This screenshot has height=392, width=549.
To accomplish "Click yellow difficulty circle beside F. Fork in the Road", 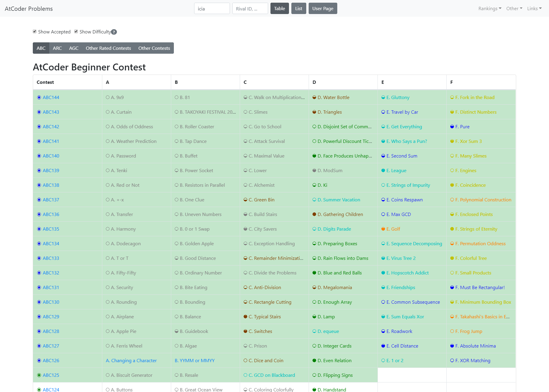I will click(x=452, y=98).
